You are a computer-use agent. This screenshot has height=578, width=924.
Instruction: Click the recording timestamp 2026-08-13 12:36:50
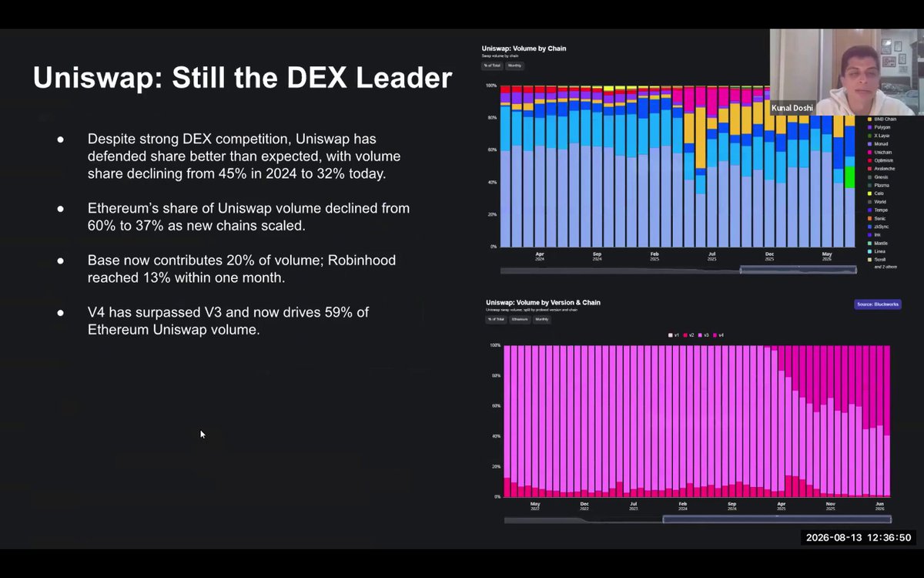pos(859,538)
